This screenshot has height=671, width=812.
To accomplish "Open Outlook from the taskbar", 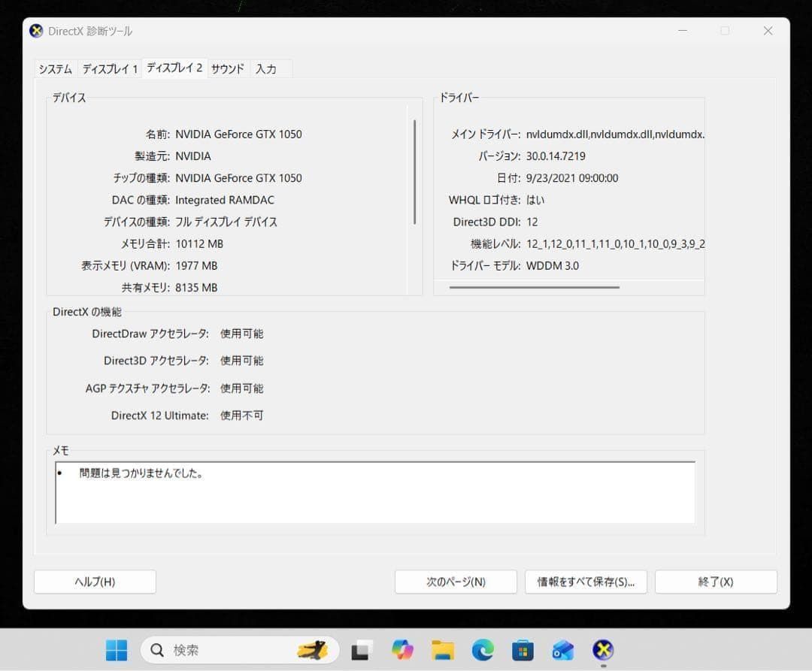I will click(562, 650).
